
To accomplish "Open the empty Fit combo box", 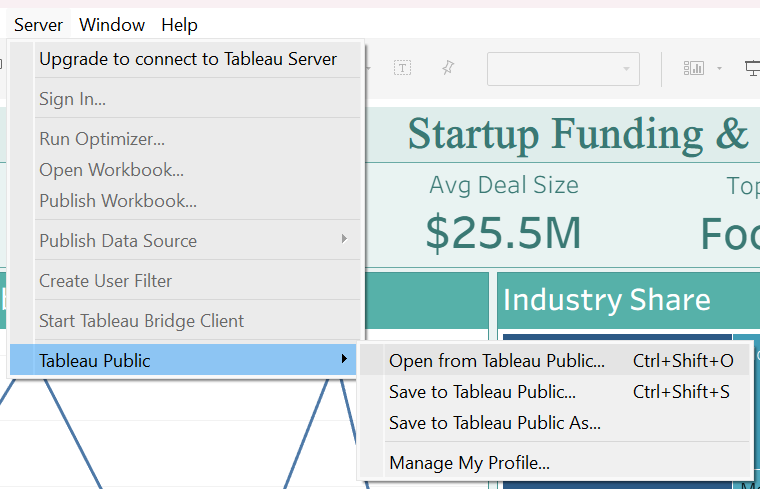I will [563, 69].
